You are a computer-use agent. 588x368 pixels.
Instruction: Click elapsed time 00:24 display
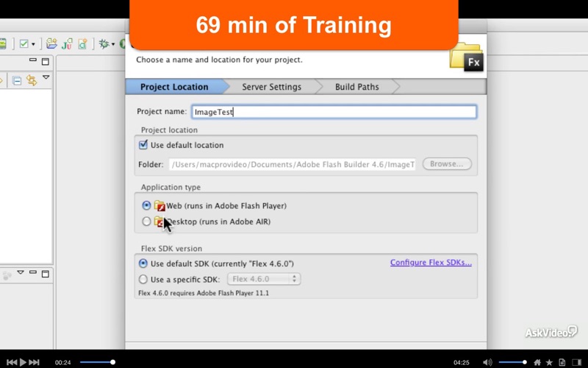(x=62, y=362)
